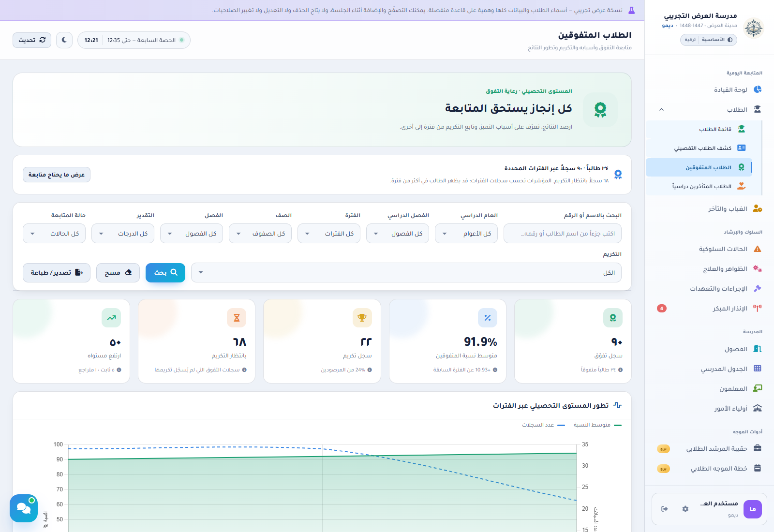Screen dimensions: 774x532
Task: Collapse the الطلاب sidebar group chevron
Action: (x=661, y=110)
